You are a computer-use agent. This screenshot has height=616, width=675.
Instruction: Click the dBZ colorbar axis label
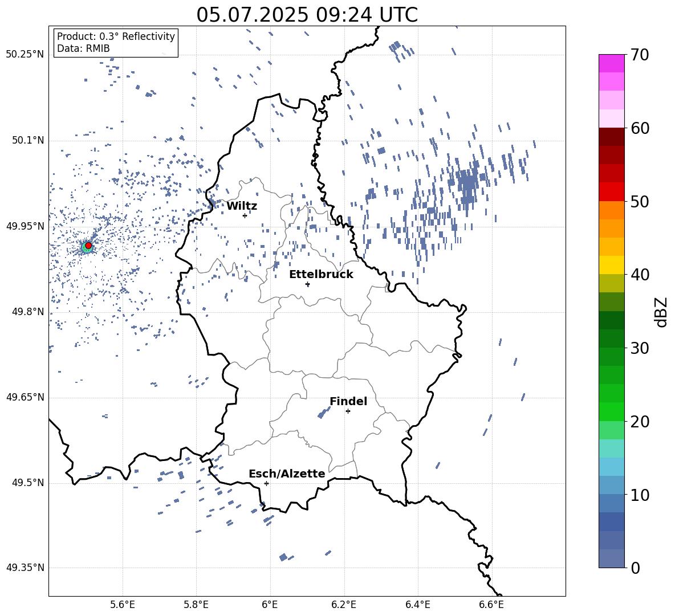[x=661, y=312]
